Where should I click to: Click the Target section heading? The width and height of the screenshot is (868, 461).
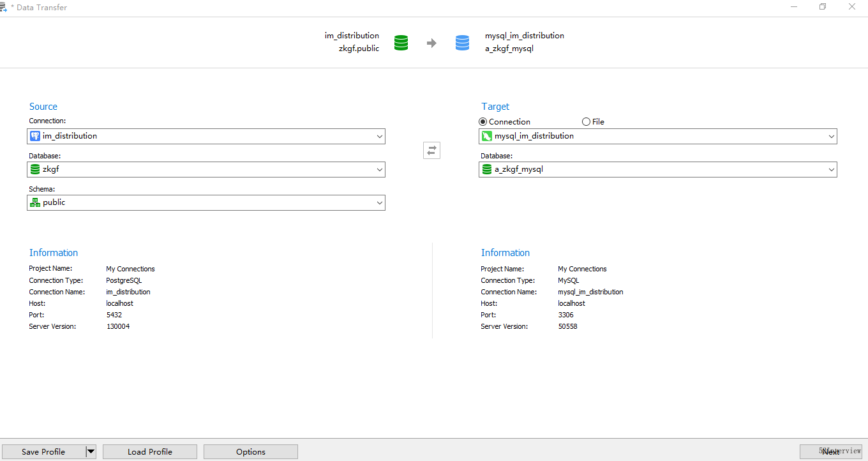point(495,107)
